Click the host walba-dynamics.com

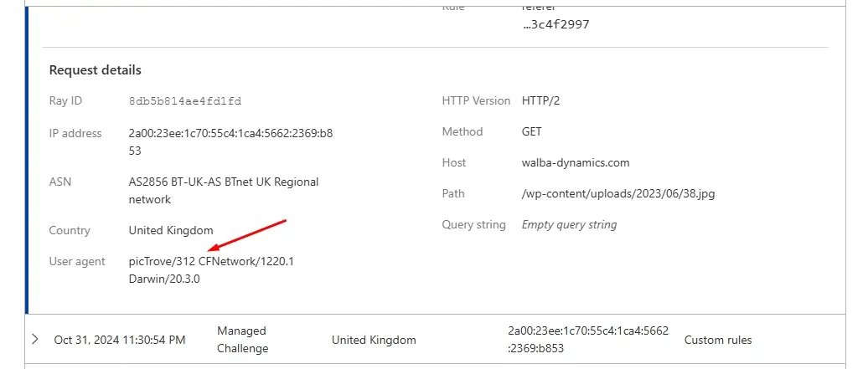(575, 162)
